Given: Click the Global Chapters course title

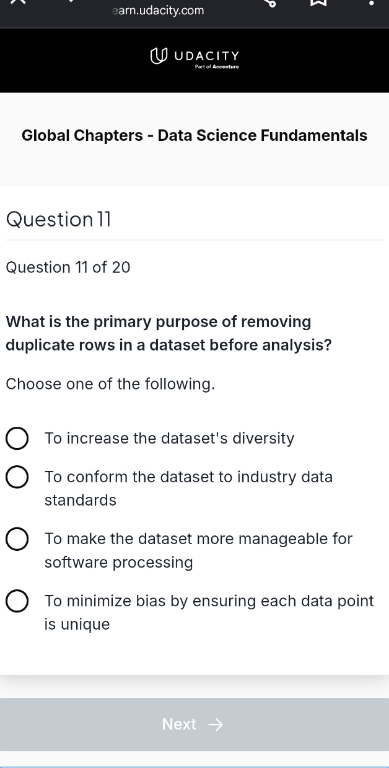Looking at the screenshot, I should click(x=194, y=136).
